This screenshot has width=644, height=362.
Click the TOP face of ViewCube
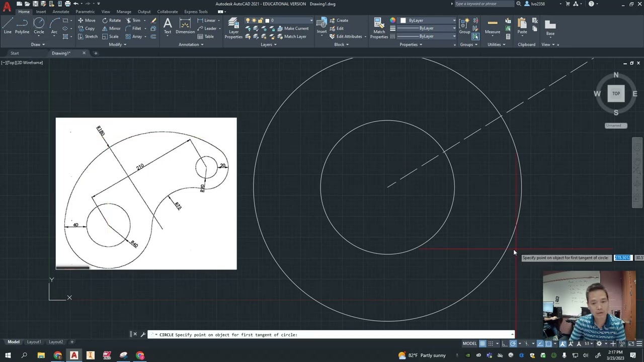(x=616, y=94)
